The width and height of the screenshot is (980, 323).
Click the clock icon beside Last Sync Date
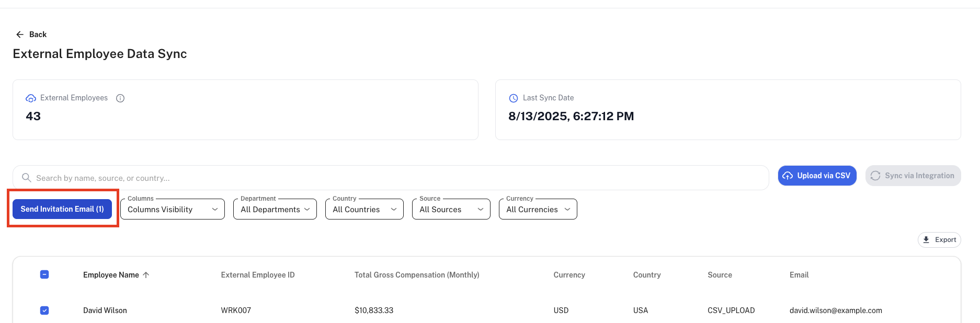click(x=514, y=98)
